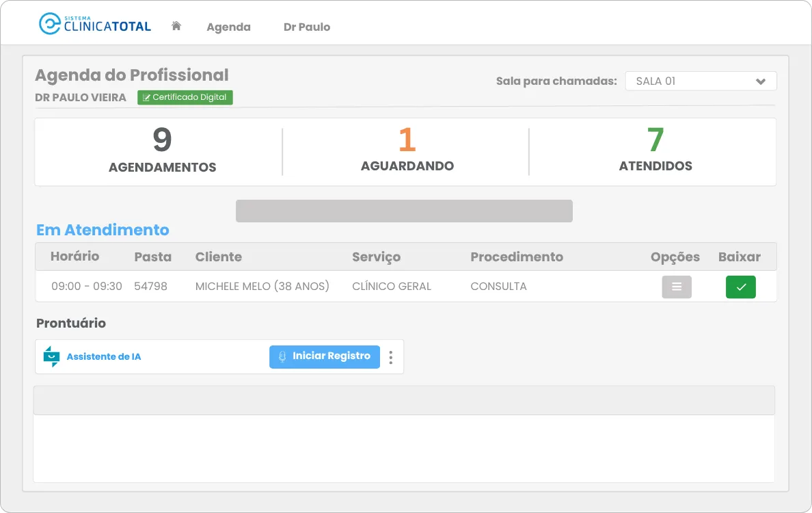Image resolution: width=812 pixels, height=513 pixels.
Task: Click the Prontuário heading
Action: tap(71, 323)
